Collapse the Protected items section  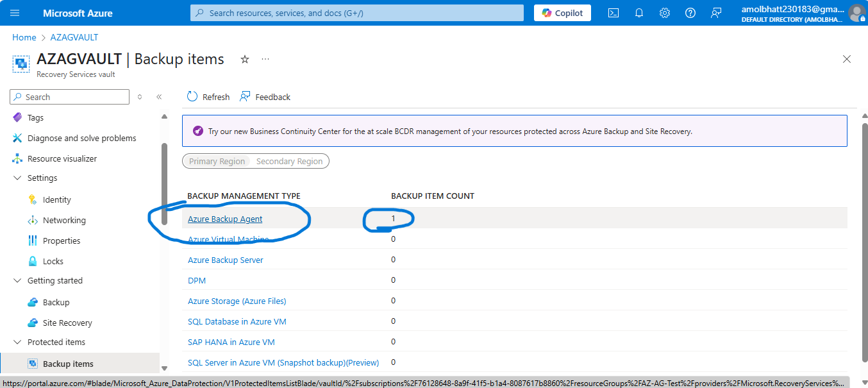click(x=17, y=342)
